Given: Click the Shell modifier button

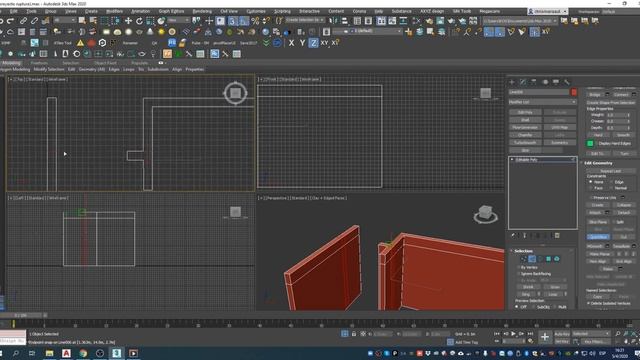Looking at the screenshot, I should (525, 120).
